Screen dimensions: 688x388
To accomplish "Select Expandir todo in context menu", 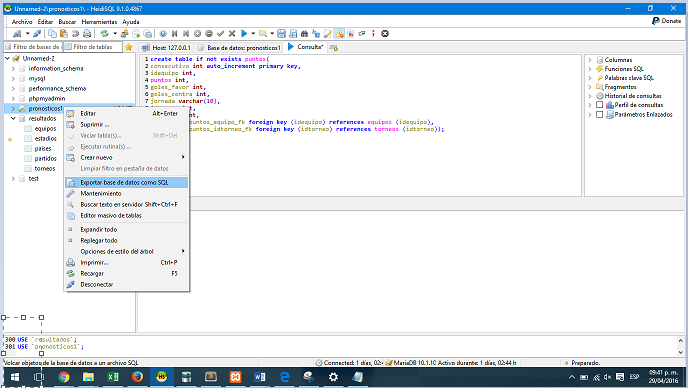I will click(126, 230).
